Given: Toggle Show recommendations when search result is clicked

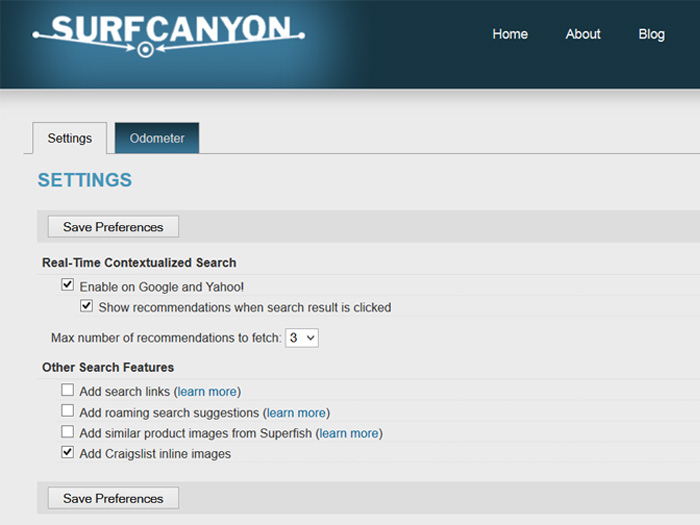Looking at the screenshot, I should [86, 306].
